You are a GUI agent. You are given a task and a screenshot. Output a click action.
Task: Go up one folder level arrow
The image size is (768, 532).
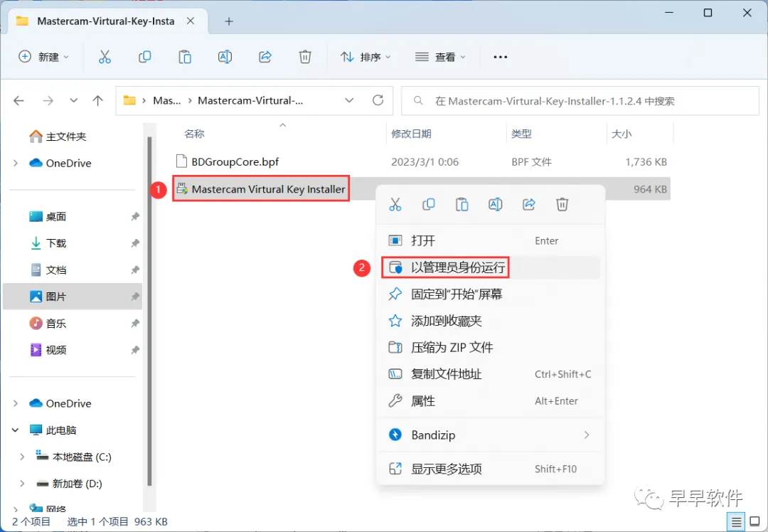(98, 100)
